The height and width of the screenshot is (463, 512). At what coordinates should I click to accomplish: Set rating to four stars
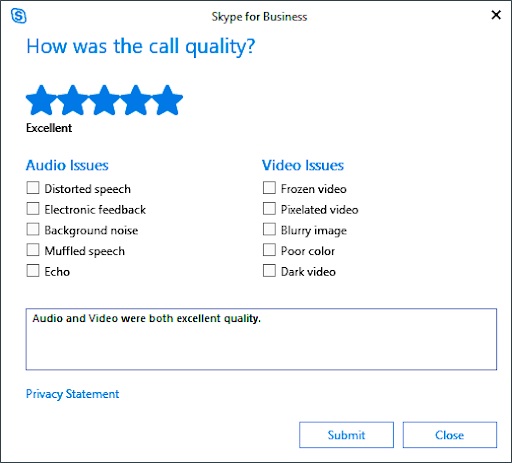pos(136,100)
